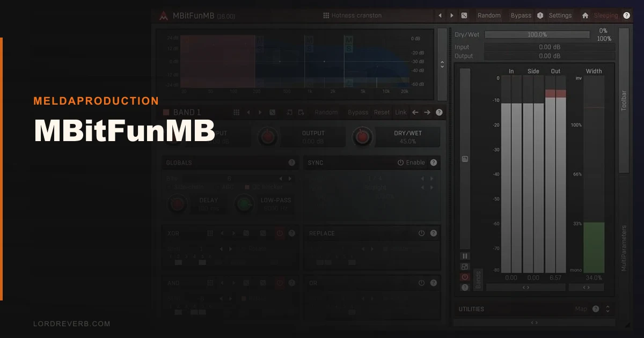Click the Band 1 Reset button
This screenshot has width=644, height=338.
(382, 112)
